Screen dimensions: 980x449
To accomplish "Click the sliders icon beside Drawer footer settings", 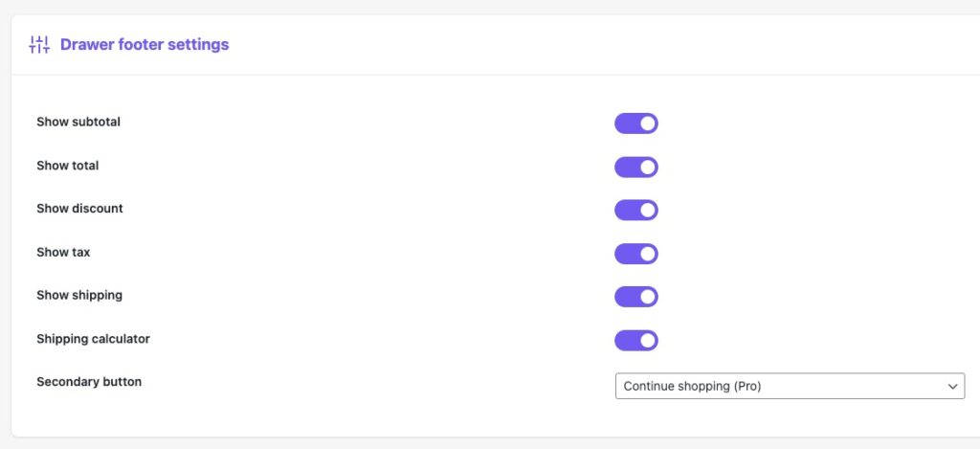I will (x=39, y=45).
